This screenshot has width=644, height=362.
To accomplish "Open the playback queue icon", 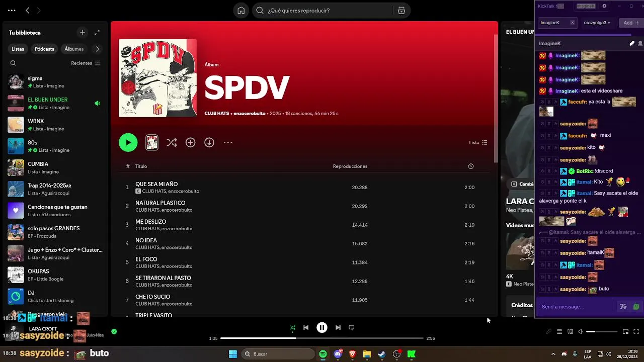I will [559, 331].
